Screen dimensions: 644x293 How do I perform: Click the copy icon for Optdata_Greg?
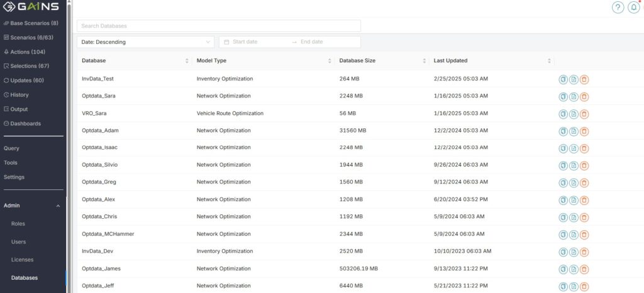563,183
